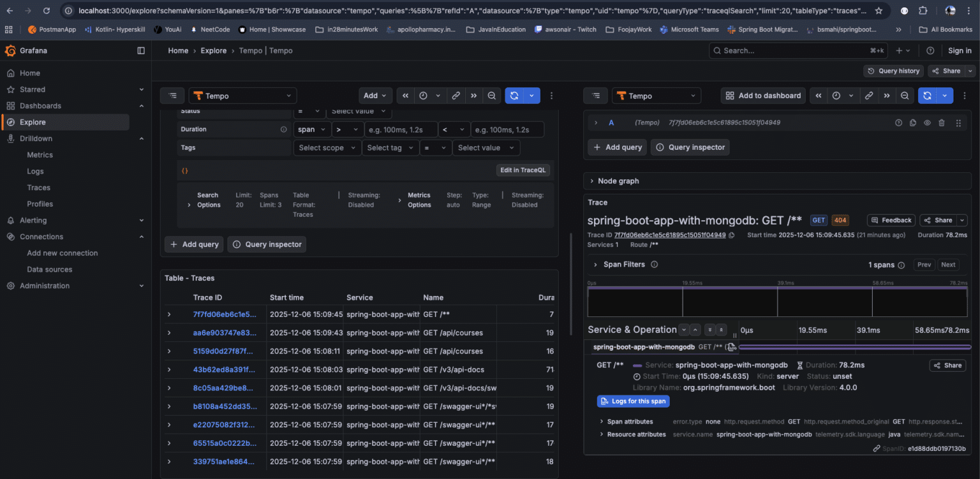The image size is (980, 479).
Task: Open the left pane Tempo datasource dropdown
Action: click(x=242, y=96)
